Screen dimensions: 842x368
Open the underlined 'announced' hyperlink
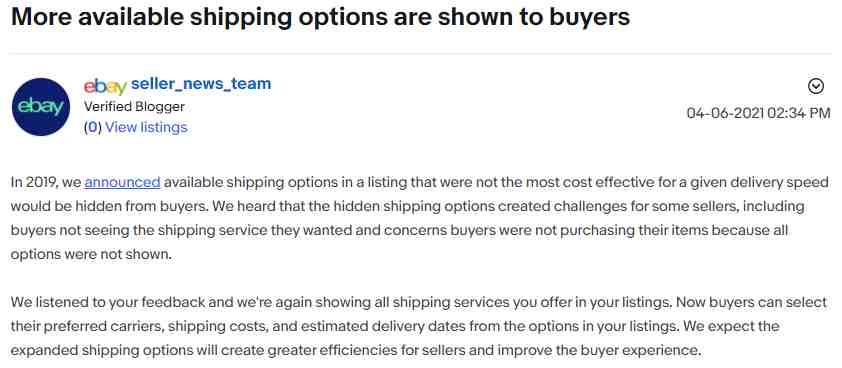click(122, 182)
